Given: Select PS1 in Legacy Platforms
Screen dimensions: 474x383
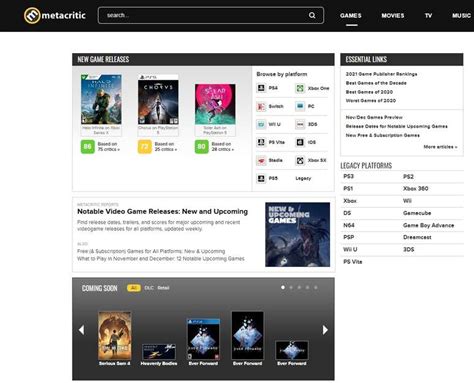Looking at the screenshot, I should pyautogui.click(x=348, y=189).
